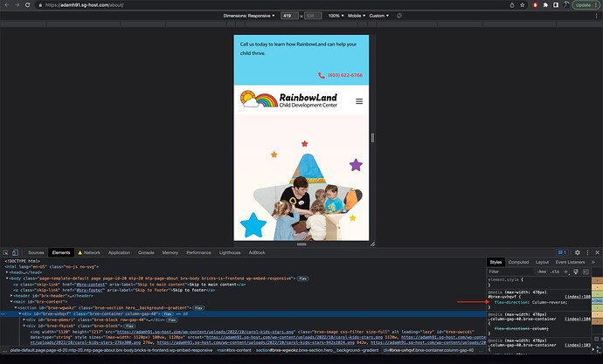603x364 pixels.
Task: Open the Layout sidebar tab
Action: 542,262
